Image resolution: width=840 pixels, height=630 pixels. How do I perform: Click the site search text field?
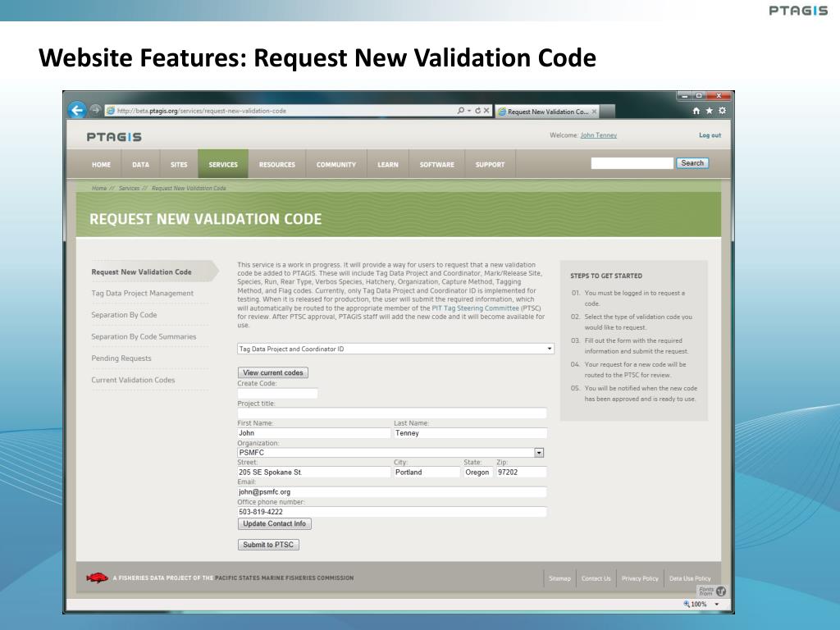(632, 163)
